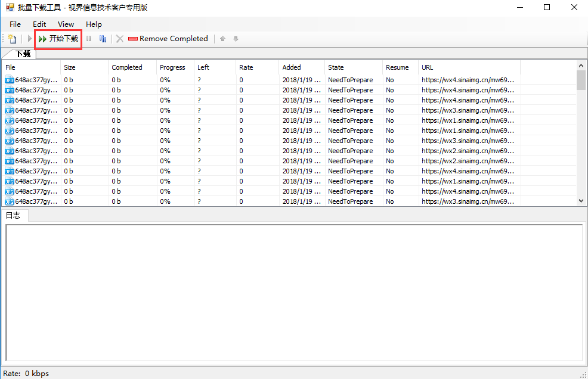Click the gray X delete icon
588x379 pixels.
tap(120, 39)
